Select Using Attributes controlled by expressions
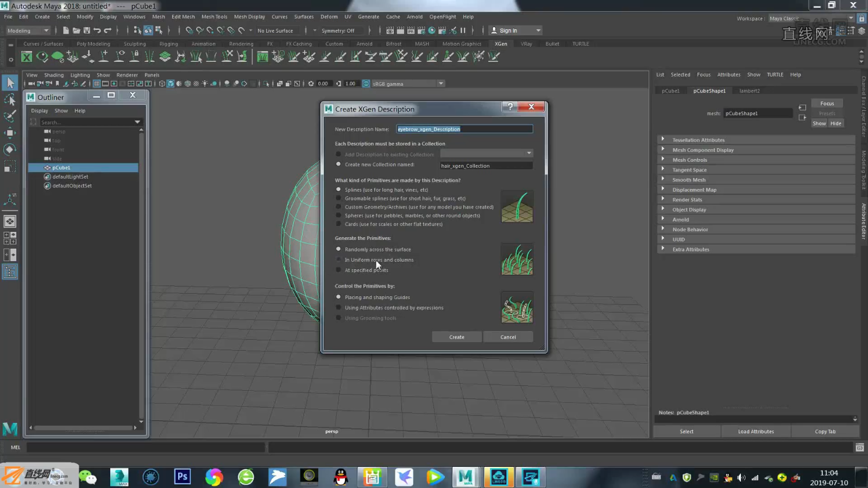Viewport: 868px width, 488px height. [338, 308]
